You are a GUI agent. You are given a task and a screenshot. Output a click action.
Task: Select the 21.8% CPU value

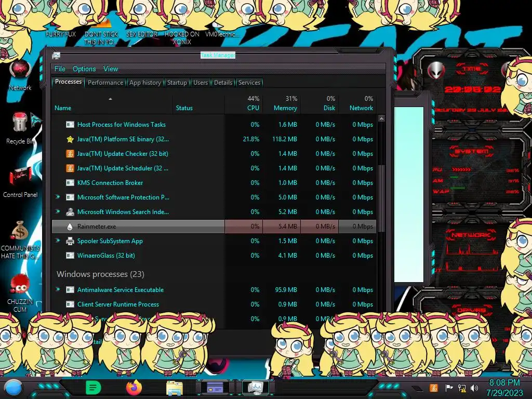coord(251,139)
